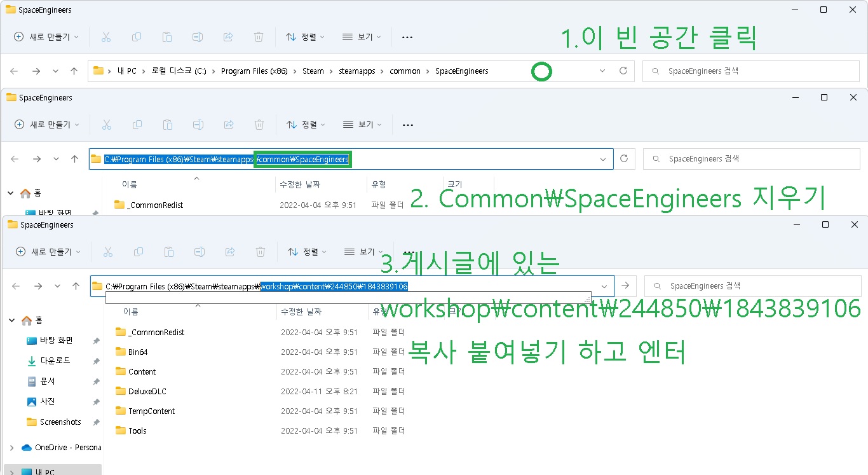The width and height of the screenshot is (868, 475).
Task: Click steamapps breadcrumb in top address bar
Action: tap(357, 71)
